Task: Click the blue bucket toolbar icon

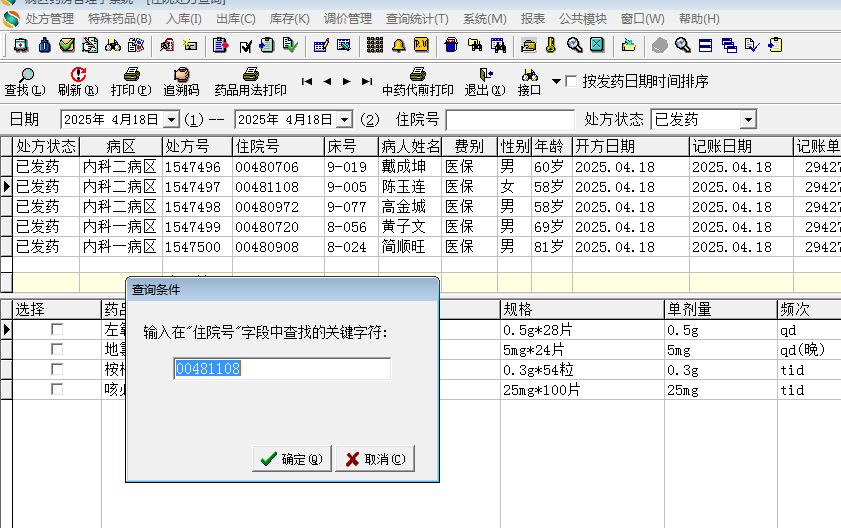Action: pyautogui.click(x=452, y=45)
